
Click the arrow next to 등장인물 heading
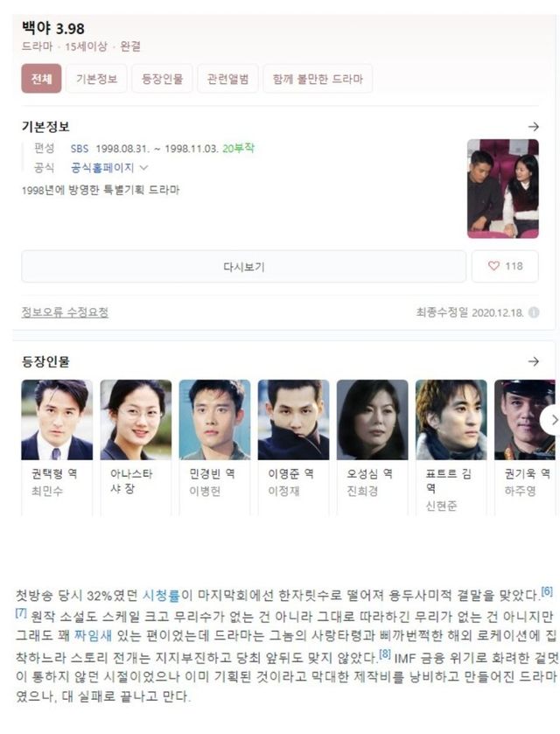point(533,361)
